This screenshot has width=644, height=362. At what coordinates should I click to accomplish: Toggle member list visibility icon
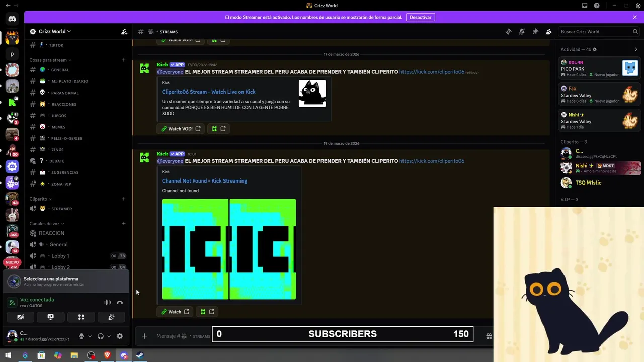(549, 31)
